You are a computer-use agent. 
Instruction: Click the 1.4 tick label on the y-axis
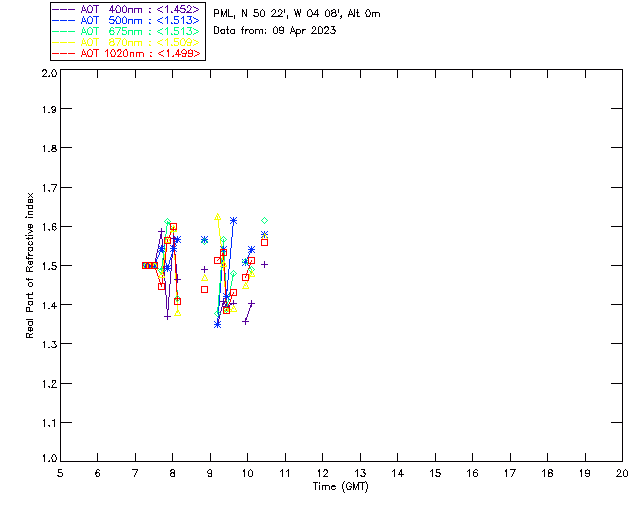pyautogui.click(x=49, y=305)
